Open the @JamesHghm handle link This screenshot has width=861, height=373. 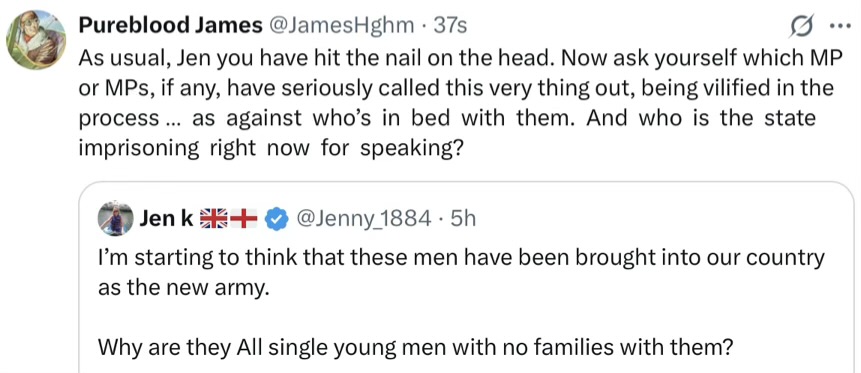[x=342, y=26]
